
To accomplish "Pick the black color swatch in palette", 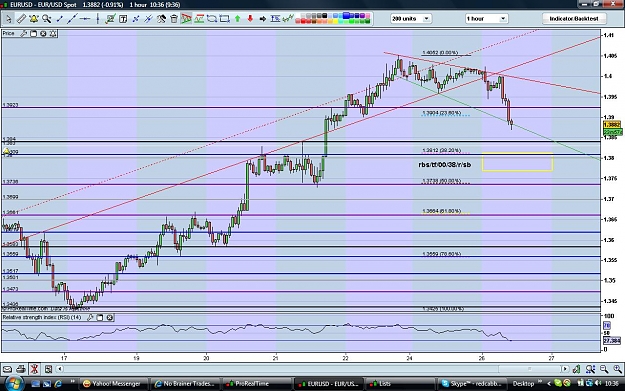I will 325,16.
